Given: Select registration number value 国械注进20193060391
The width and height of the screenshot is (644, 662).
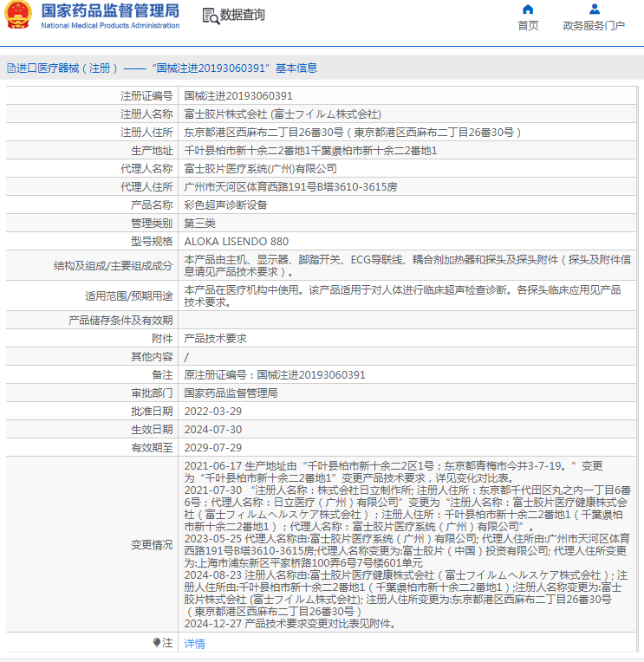Looking at the screenshot, I should tap(238, 96).
